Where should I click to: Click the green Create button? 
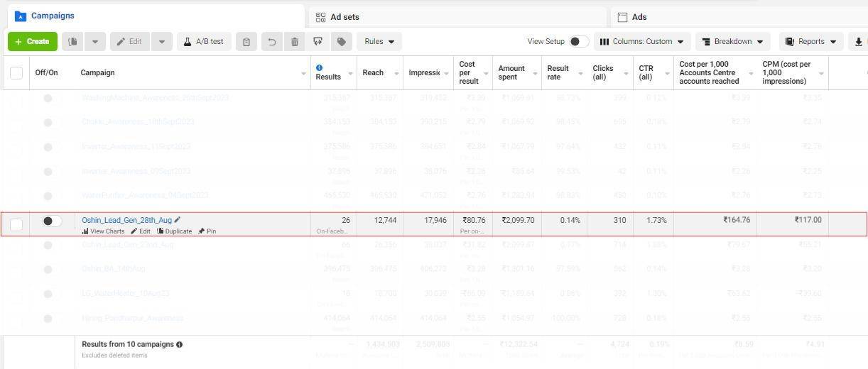[33, 42]
